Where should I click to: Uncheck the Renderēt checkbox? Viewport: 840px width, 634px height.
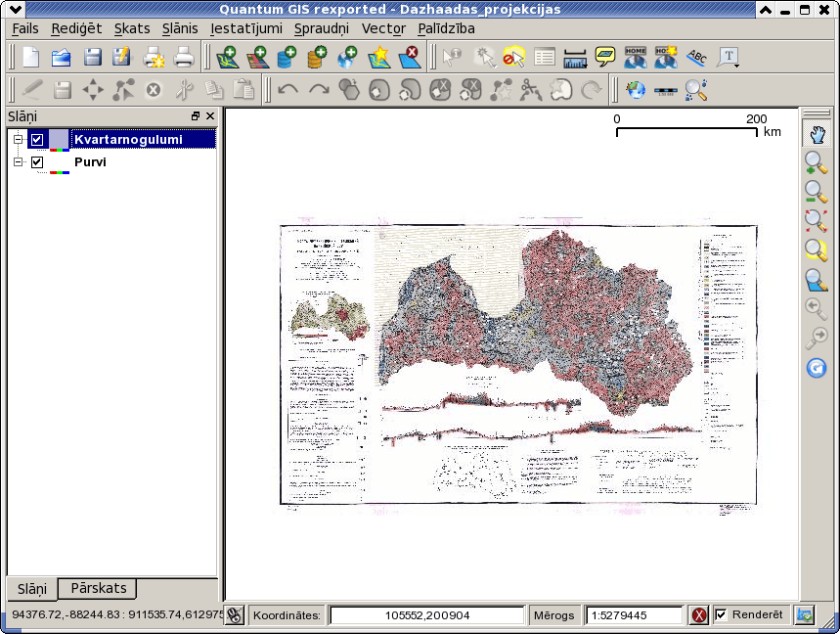(721, 614)
